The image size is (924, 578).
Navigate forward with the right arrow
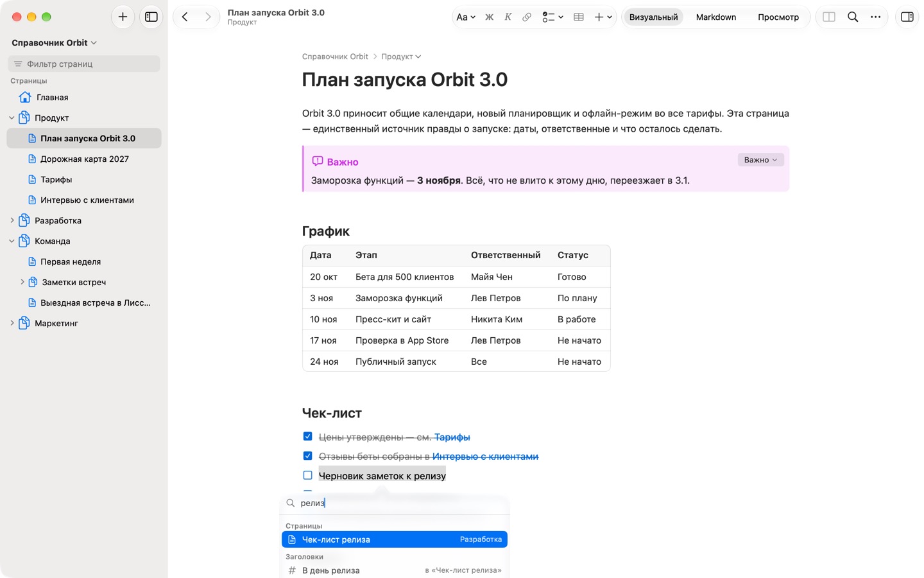point(208,17)
